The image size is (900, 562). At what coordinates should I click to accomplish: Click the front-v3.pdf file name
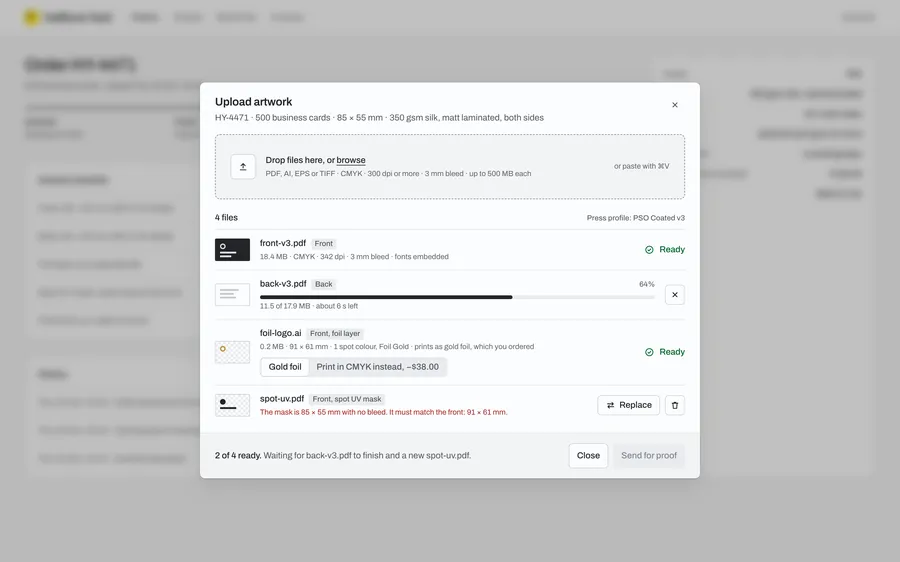(x=283, y=243)
